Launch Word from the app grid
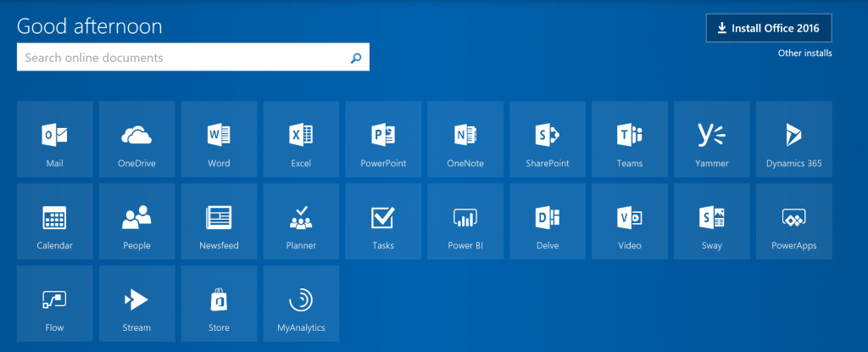The width and height of the screenshot is (868, 352). pyautogui.click(x=219, y=139)
